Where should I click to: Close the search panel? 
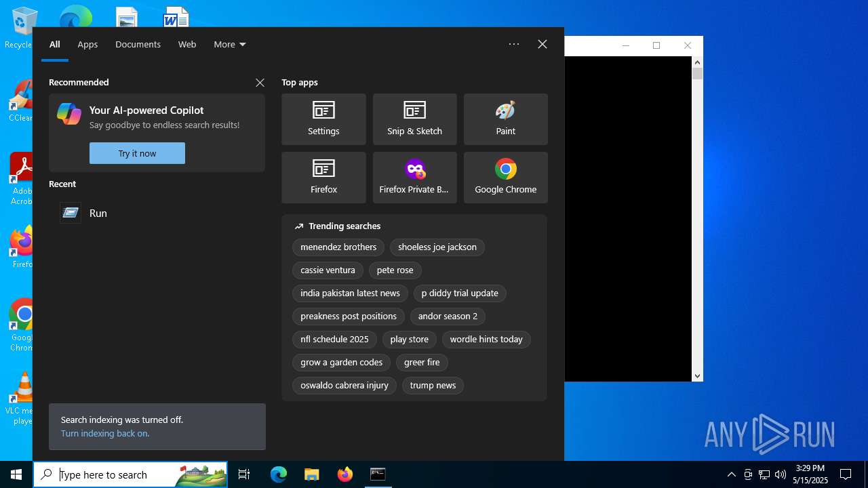(x=542, y=44)
